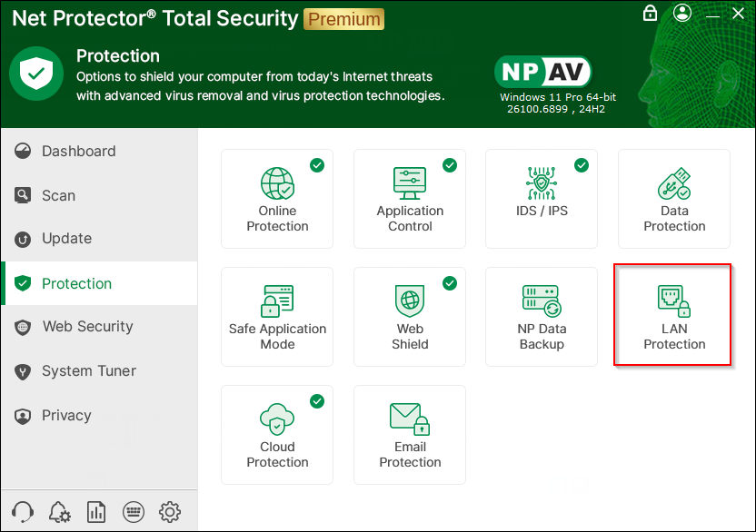Open the NP Data Backup tile
This screenshot has height=532, width=756.
pos(542,317)
